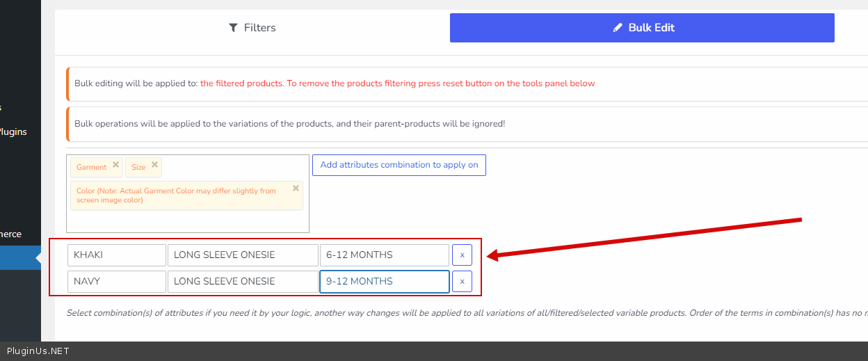Image resolution: width=868 pixels, height=361 pixels.
Task: Expand the 9-12 MONTHS size dropdown
Action: [x=384, y=282]
